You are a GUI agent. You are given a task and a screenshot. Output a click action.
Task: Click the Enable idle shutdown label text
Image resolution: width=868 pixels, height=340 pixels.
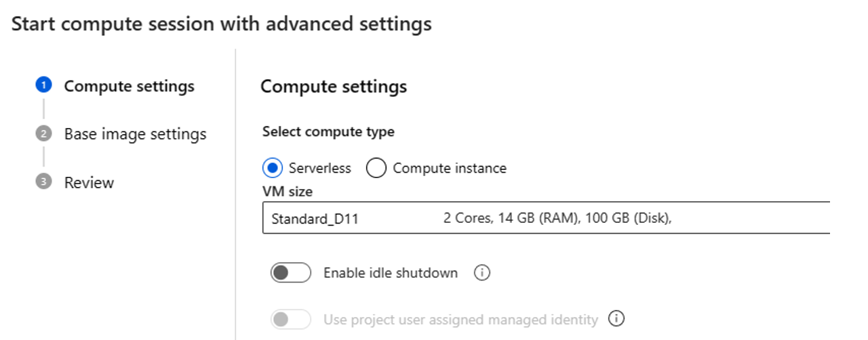coord(391,273)
